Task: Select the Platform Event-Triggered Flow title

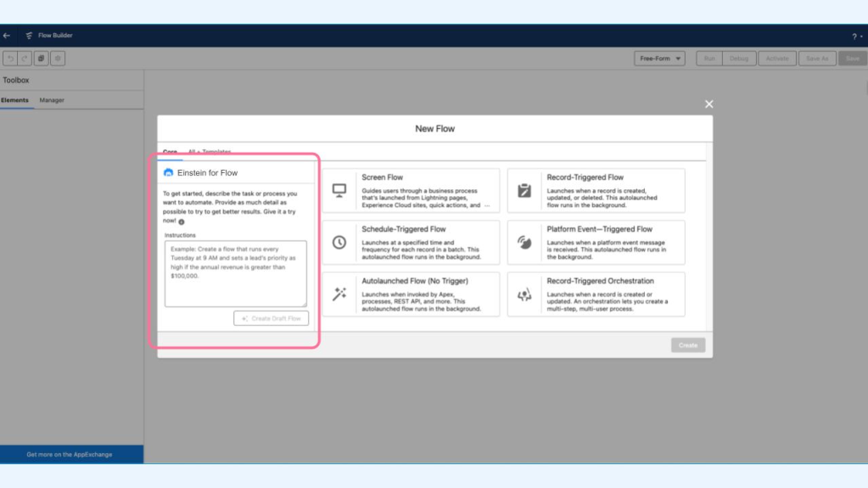Action: pyautogui.click(x=600, y=229)
